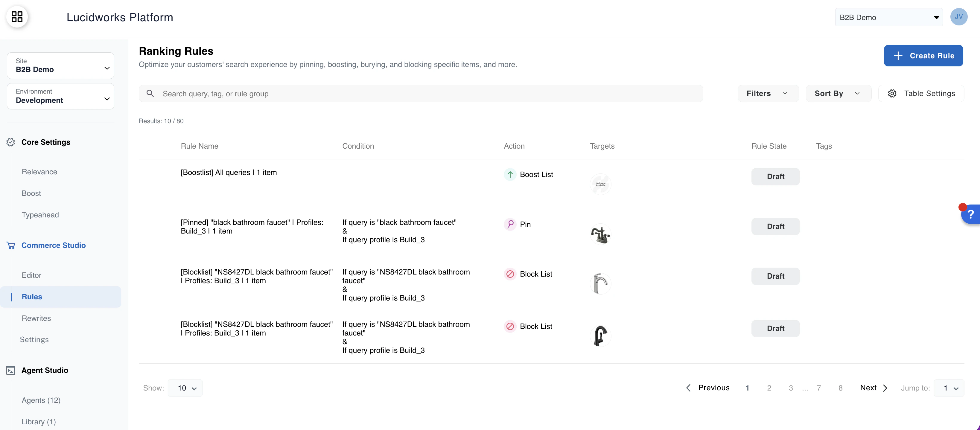Switch to the Rewrites section

[36, 318]
